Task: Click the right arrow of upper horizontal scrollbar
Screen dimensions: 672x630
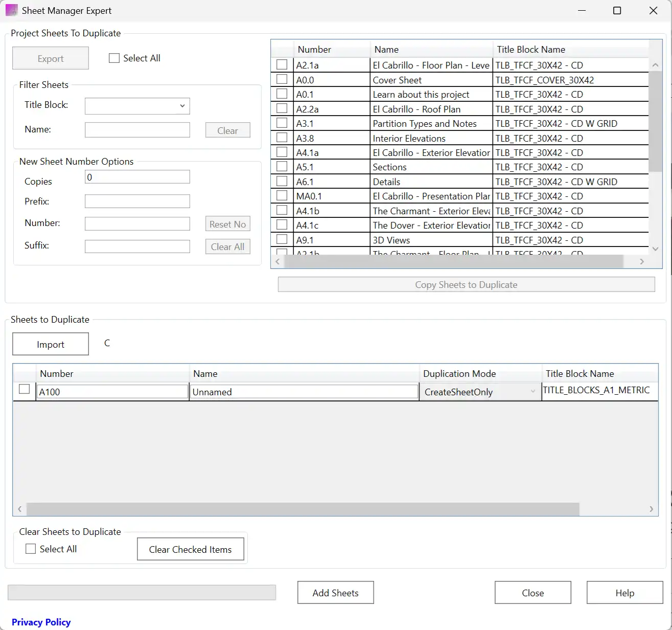Action: coord(642,261)
